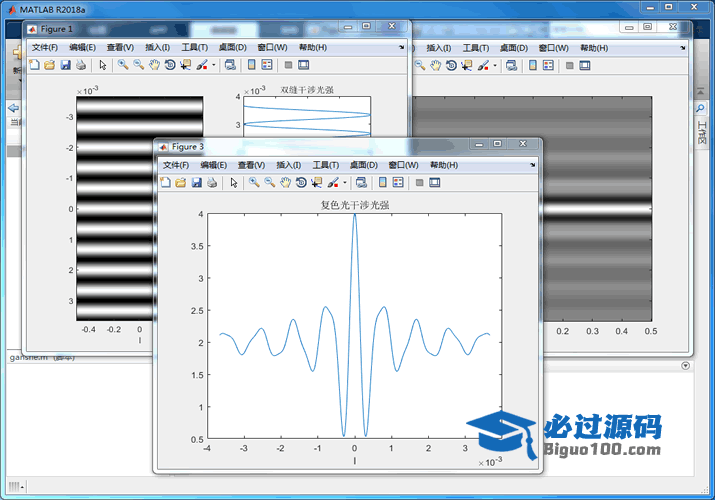Click the plot curve peak in Figure 3
715x500 pixels.
(354, 215)
